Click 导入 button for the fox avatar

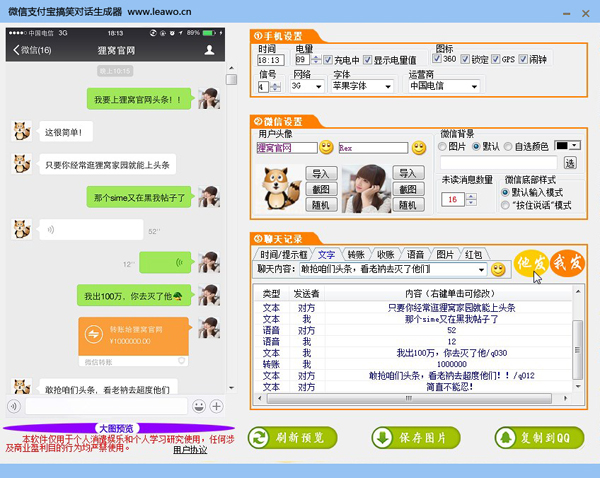pos(321,173)
